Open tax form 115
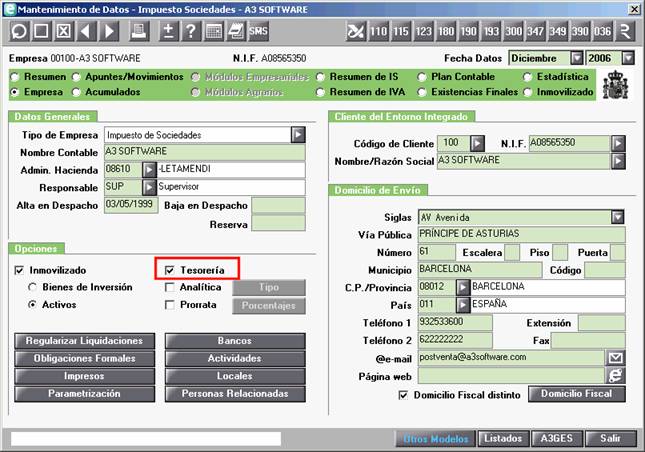 point(401,31)
